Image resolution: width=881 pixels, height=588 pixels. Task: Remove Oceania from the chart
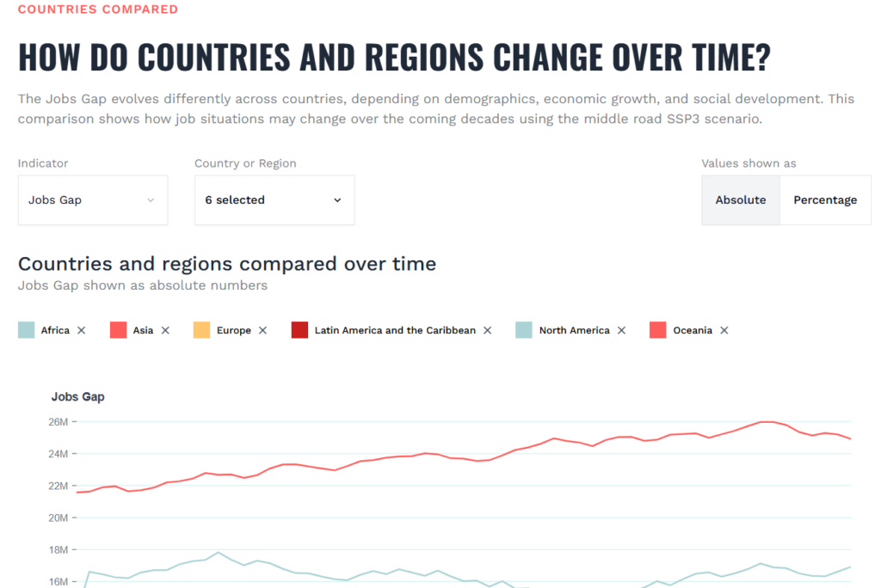point(724,330)
